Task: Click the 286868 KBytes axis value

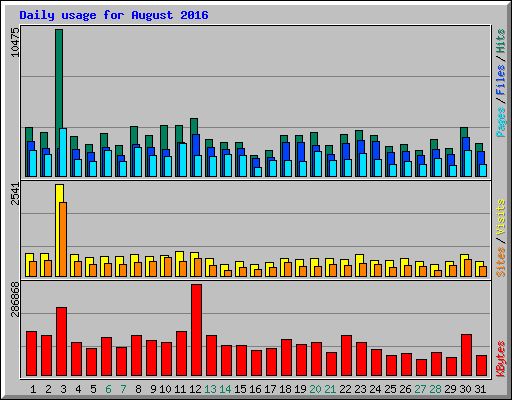Action: (x=15, y=299)
